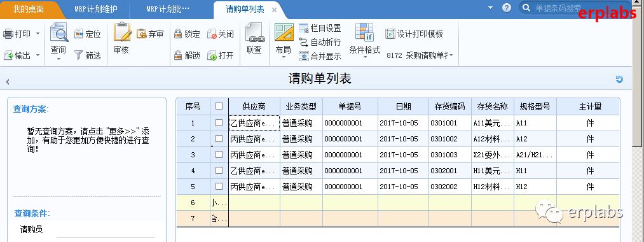The height and width of the screenshot is (242, 644).
Task: Click the 查询 (Query) magnifier icon
Action: 58,32
